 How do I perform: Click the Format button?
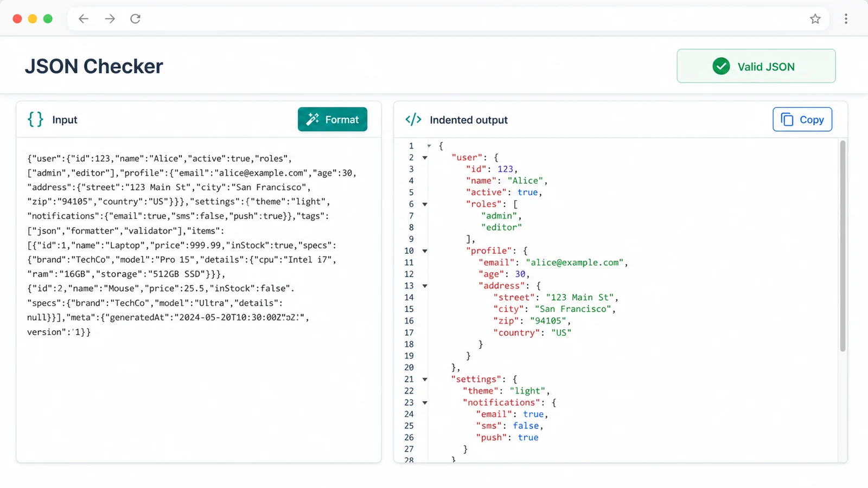333,119
